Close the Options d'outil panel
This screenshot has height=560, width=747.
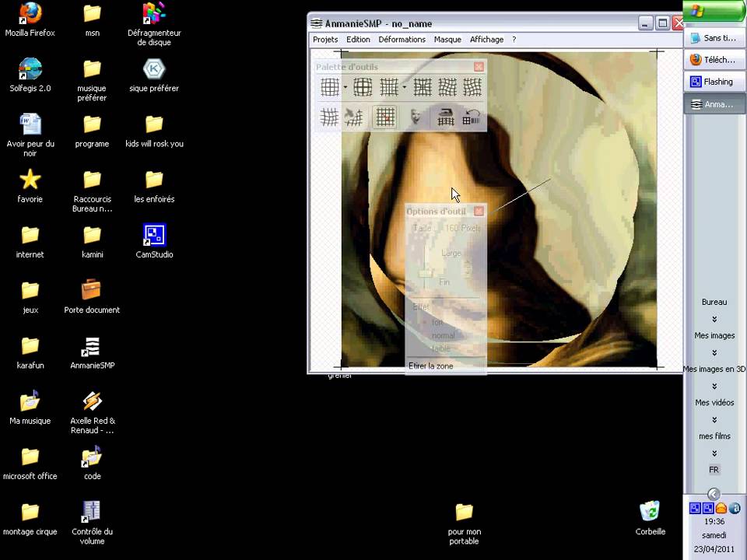coord(479,211)
